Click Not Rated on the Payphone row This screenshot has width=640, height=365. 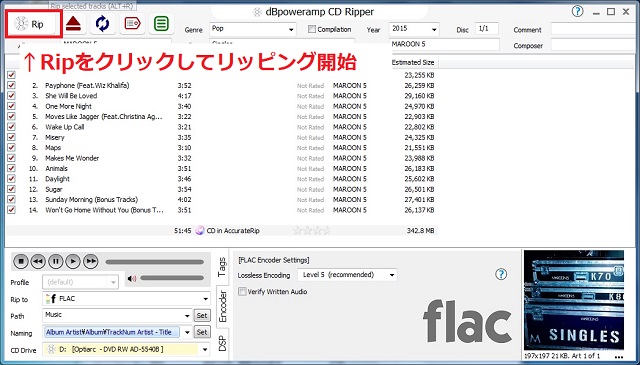[x=310, y=86]
